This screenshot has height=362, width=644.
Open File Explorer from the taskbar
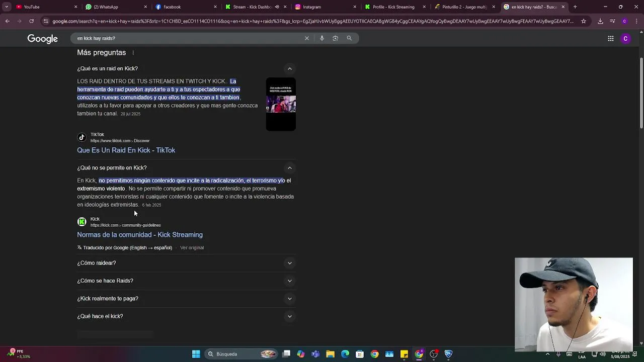coord(330,354)
